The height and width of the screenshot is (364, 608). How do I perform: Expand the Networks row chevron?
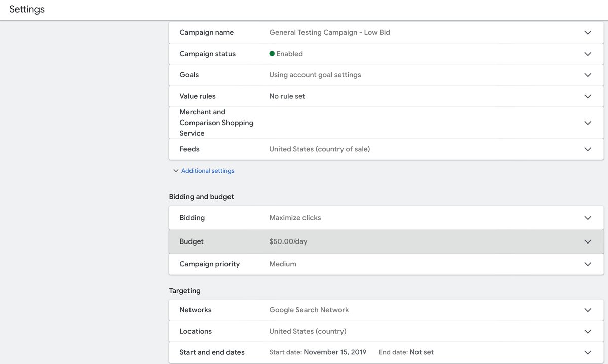[588, 310]
